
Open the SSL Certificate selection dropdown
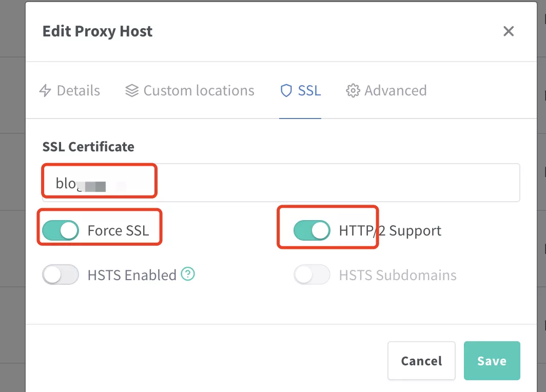click(280, 182)
